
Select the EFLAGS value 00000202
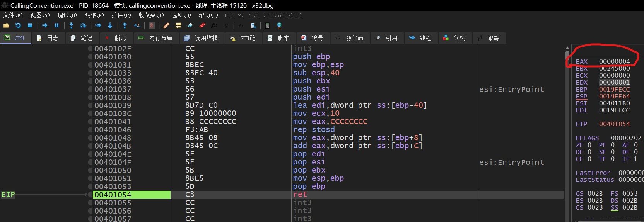click(x=626, y=138)
